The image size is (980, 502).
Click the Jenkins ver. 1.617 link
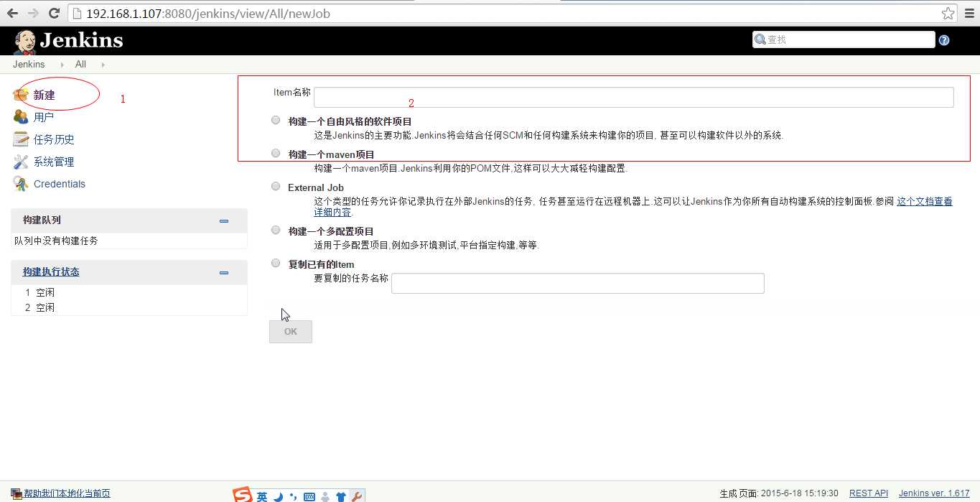(x=934, y=493)
